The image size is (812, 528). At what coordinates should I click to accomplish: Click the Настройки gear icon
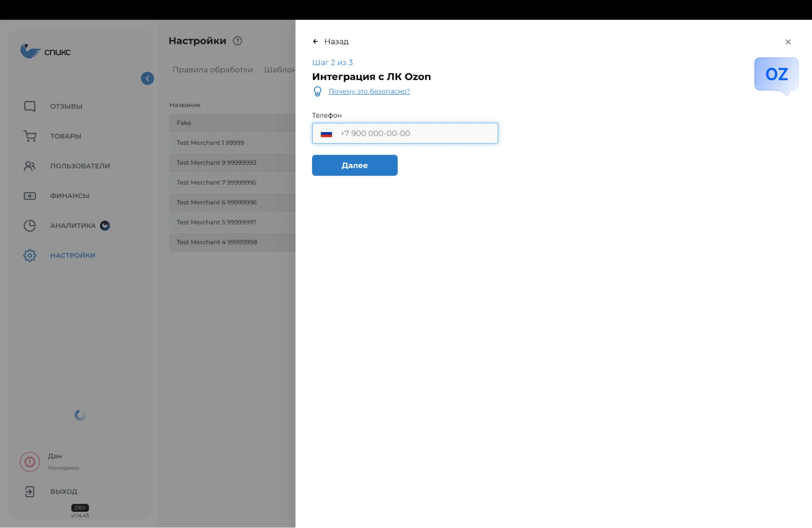coord(30,255)
